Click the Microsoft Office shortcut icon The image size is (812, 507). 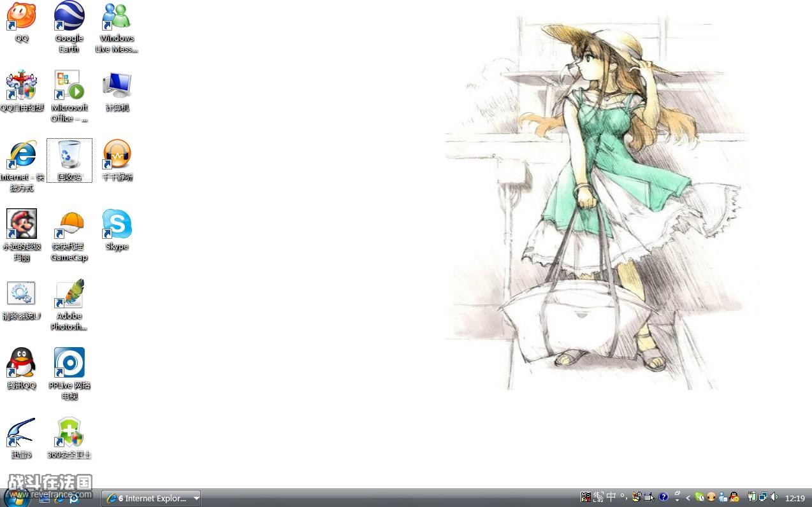[69, 96]
